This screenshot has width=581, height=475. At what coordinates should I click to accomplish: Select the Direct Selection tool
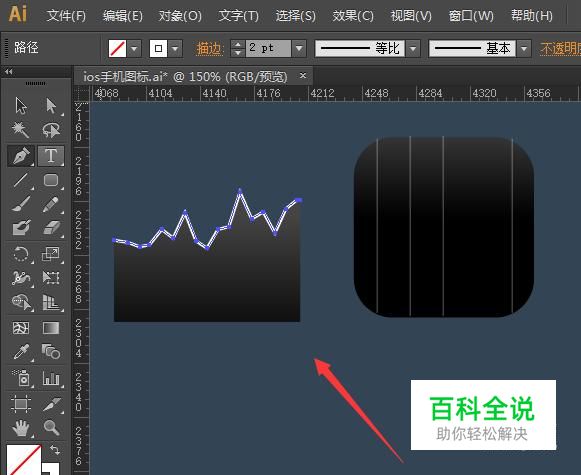click(51, 106)
